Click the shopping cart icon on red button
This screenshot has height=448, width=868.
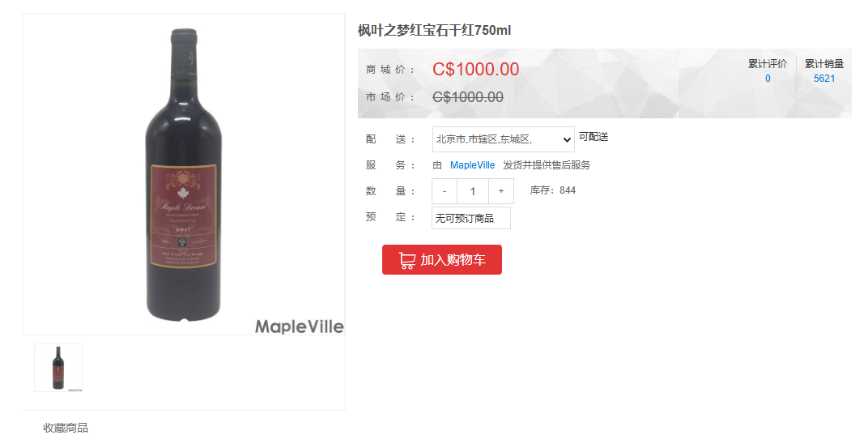pos(406,260)
